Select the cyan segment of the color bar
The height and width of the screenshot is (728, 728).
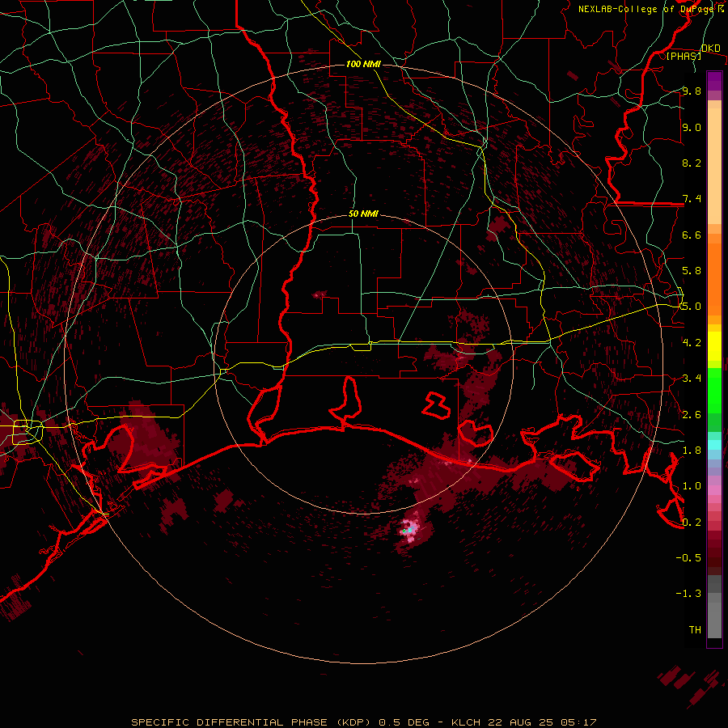(x=714, y=445)
